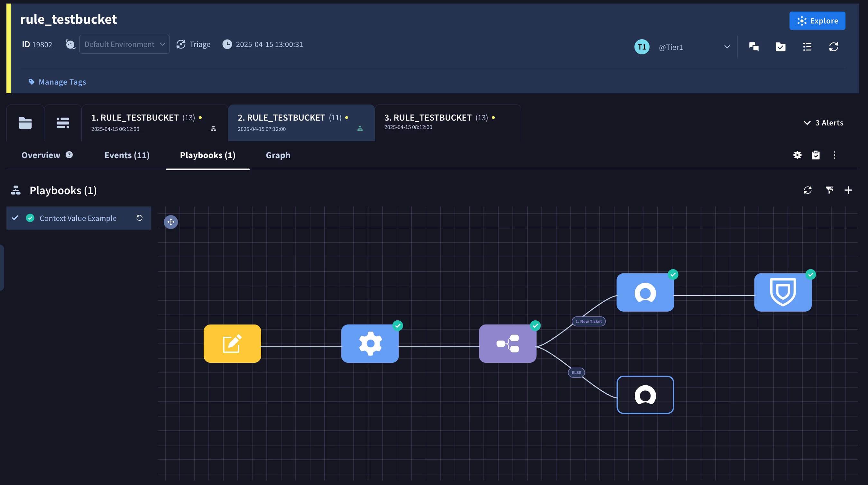Image resolution: width=868 pixels, height=485 pixels.
Task: Add a new playbook with plus icon
Action: pyautogui.click(x=848, y=190)
